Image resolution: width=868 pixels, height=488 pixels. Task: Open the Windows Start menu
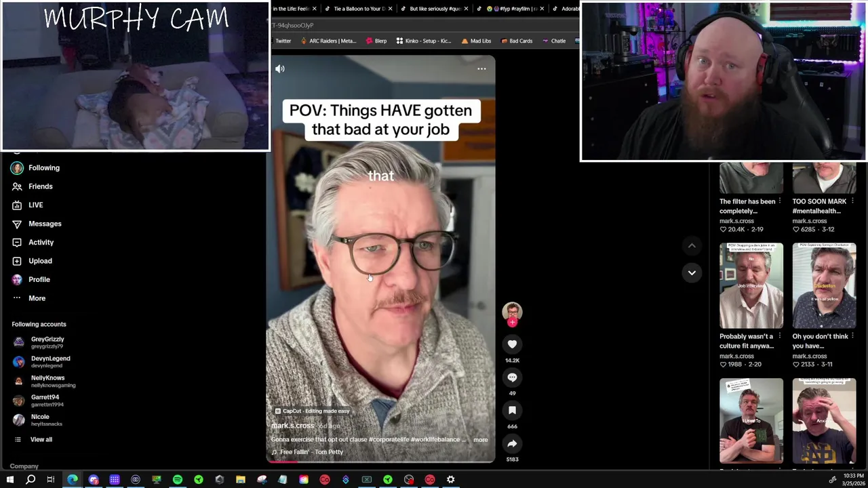9,480
